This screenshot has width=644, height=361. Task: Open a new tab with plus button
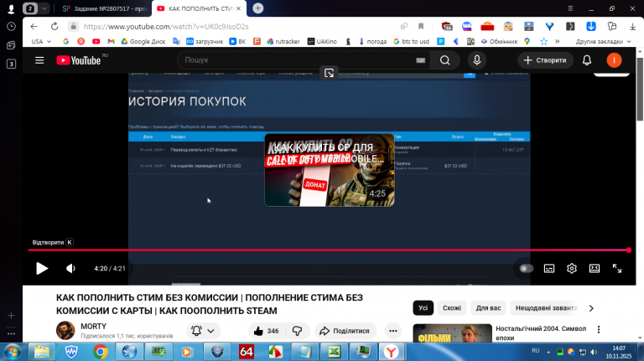(258, 8)
